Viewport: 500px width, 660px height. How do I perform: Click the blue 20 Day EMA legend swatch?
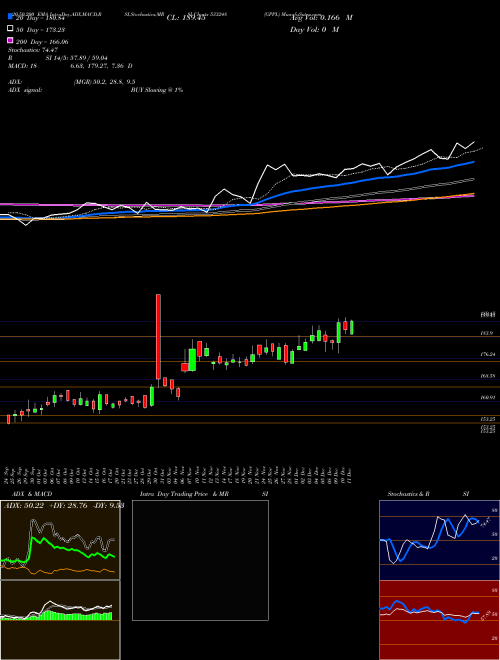(10, 17)
